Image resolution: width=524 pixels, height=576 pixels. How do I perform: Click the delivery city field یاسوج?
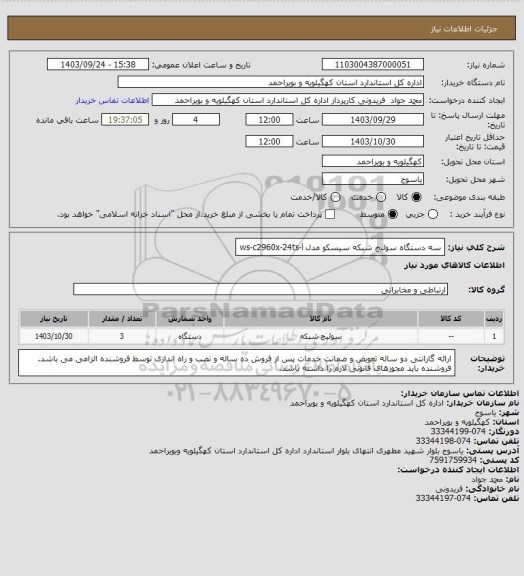pos(373,179)
